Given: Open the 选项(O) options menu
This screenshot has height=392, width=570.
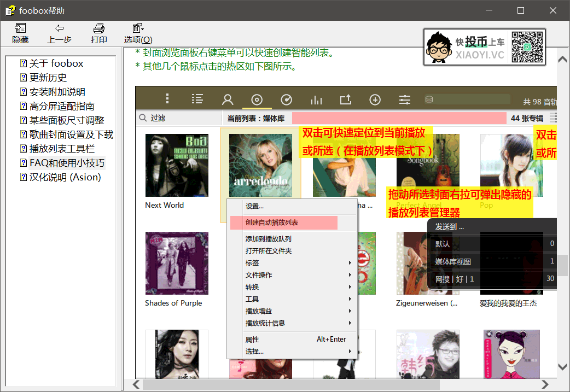Looking at the screenshot, I should [x=138, y=33].
